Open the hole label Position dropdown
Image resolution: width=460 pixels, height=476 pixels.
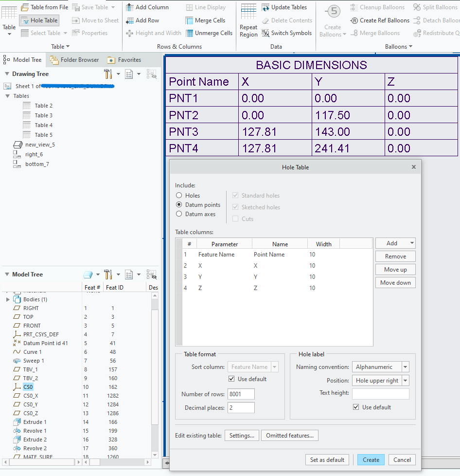point(405,381)
